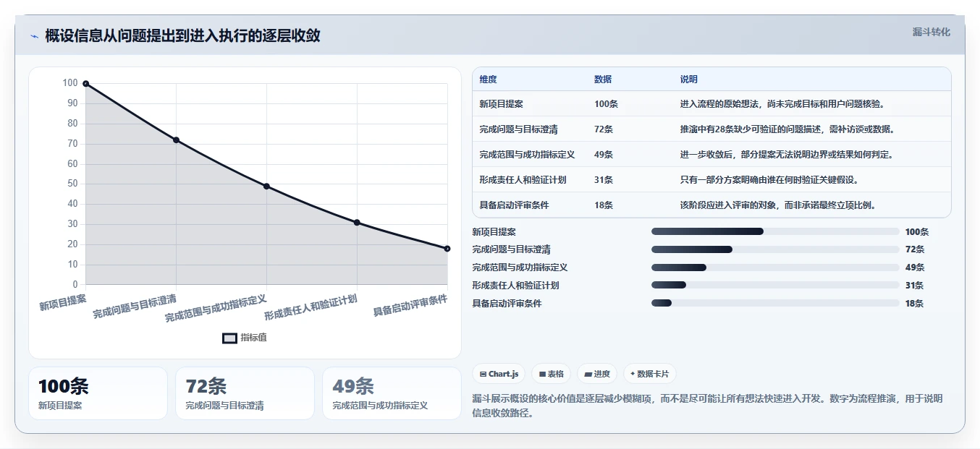Click table value 18条
This screenshot has height=449, width=980.
coord(604,205)
